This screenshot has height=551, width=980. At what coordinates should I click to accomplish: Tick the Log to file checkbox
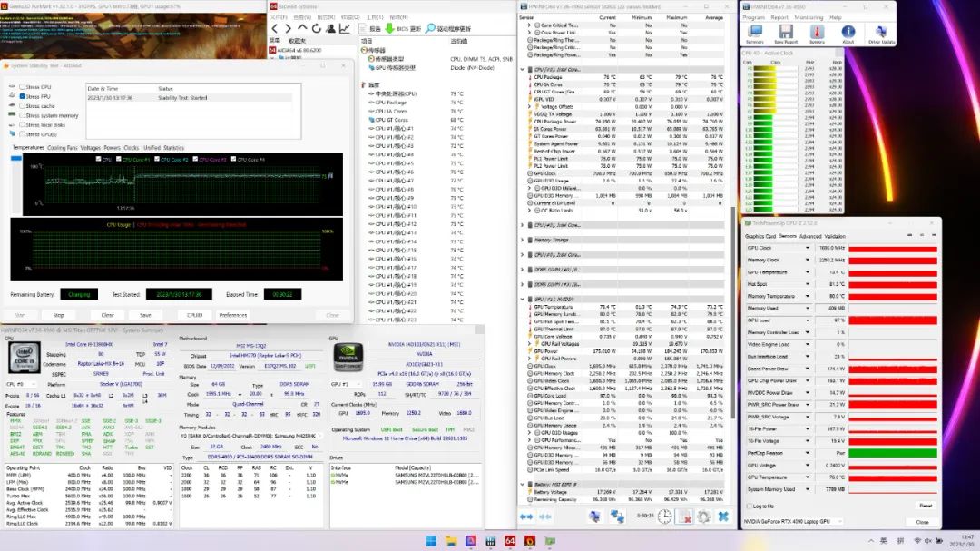point(748,506)
